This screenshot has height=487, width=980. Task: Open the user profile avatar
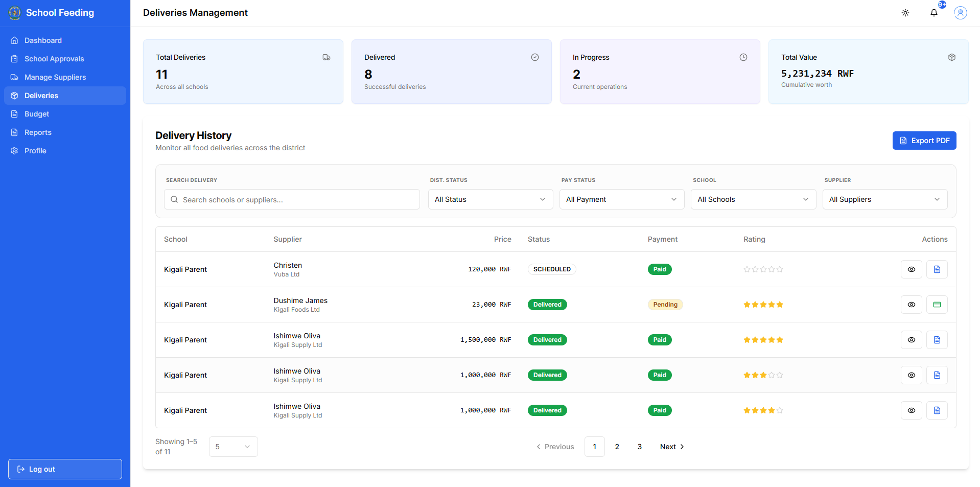[961, 13]
